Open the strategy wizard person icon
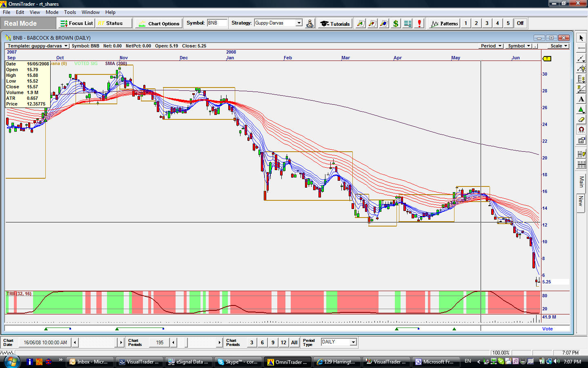The height and width of the screenshot is (368, 588). click(310, 23)
